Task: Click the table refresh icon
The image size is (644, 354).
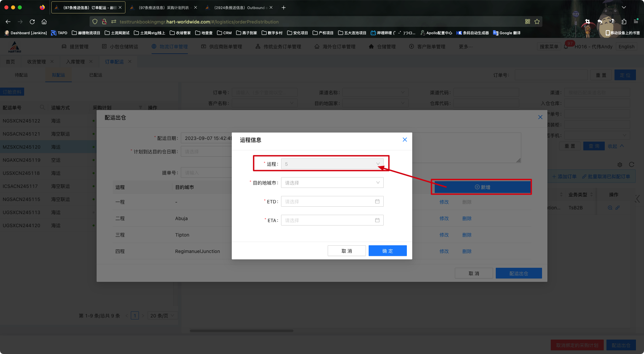Action: coord(632,164)
